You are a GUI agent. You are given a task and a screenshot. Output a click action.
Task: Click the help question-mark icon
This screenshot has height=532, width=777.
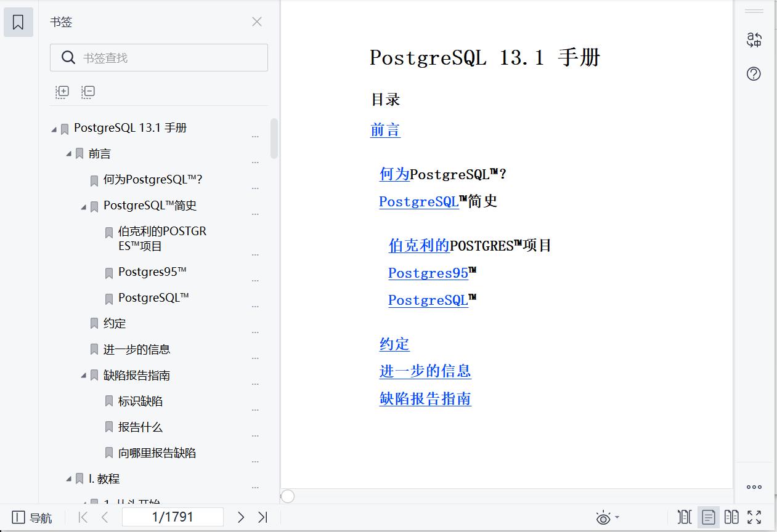pos(753,74)
